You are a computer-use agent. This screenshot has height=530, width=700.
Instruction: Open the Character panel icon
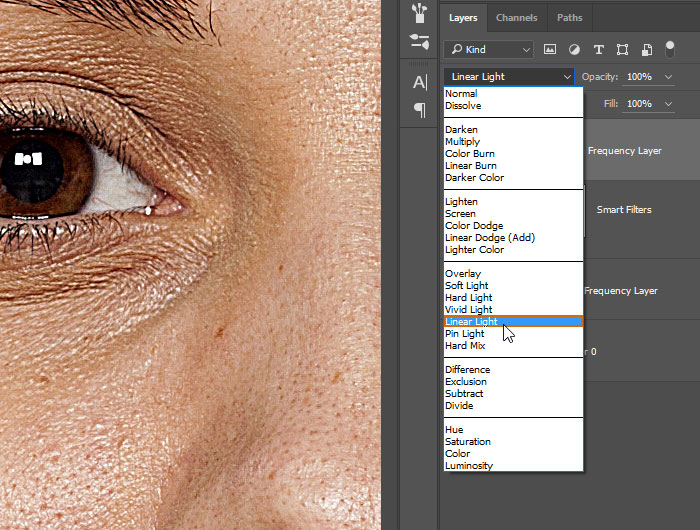click(x=420, y=82)
